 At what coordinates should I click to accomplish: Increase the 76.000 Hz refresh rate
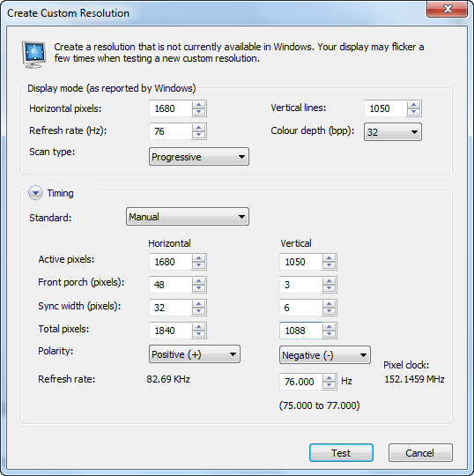pos(330,377)
